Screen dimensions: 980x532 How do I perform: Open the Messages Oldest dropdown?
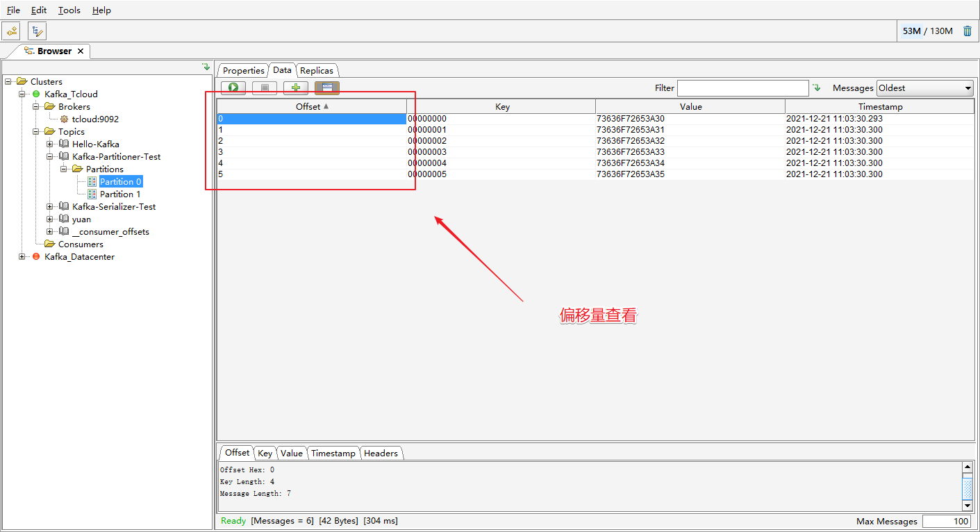[925, 88]
